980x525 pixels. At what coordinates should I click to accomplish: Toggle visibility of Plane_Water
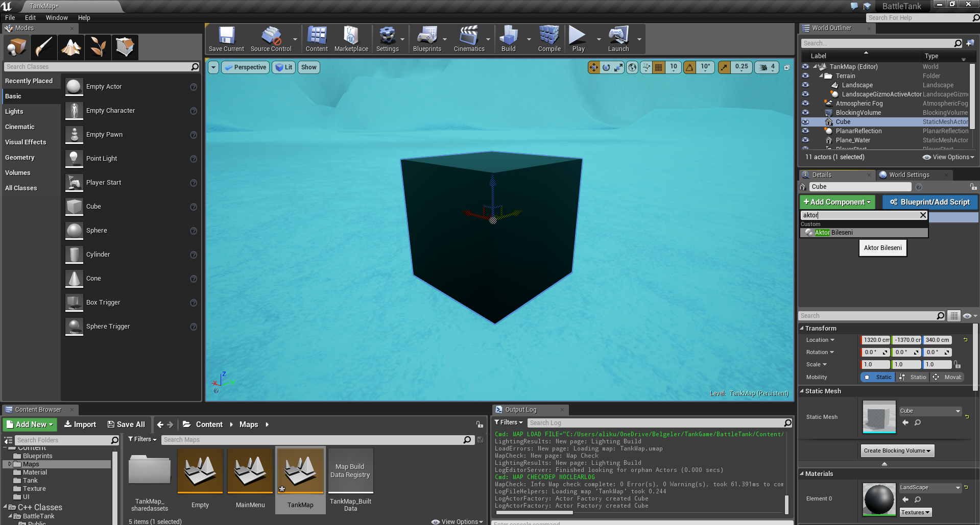click(805, 140)
